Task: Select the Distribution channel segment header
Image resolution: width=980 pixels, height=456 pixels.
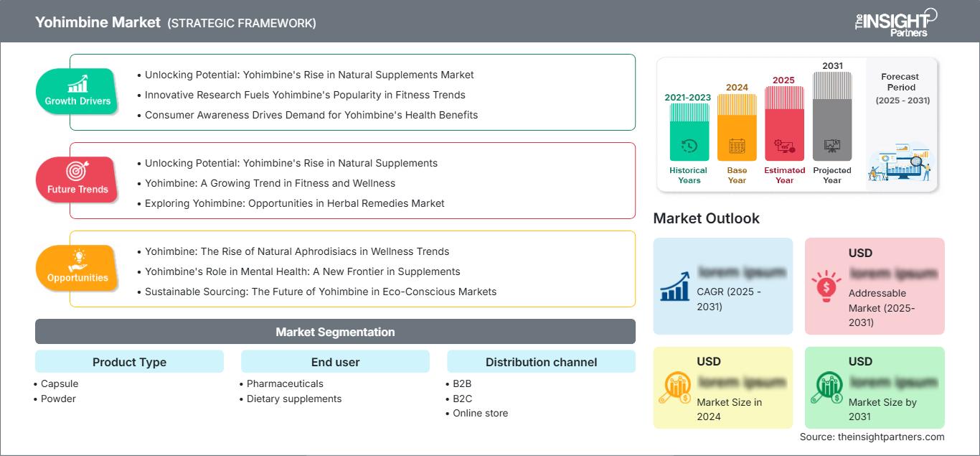Action: (x=541, y=362)
